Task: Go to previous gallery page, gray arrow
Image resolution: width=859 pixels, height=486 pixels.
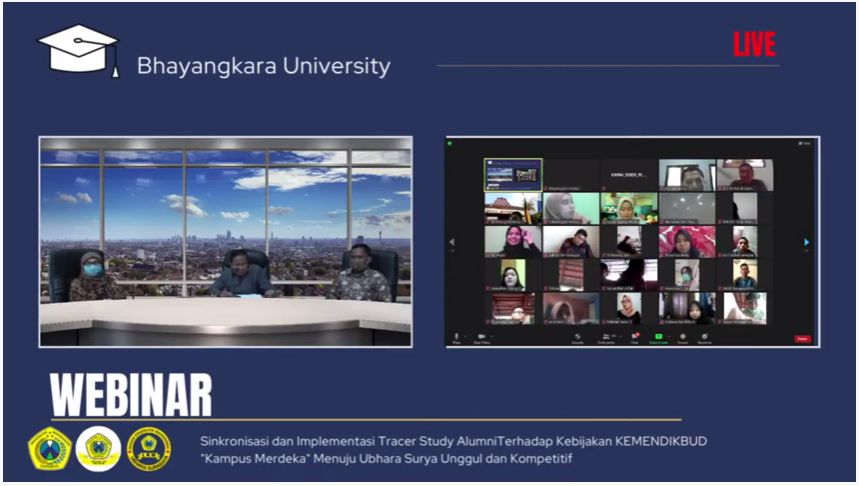Action: click(x=452, y=242)
